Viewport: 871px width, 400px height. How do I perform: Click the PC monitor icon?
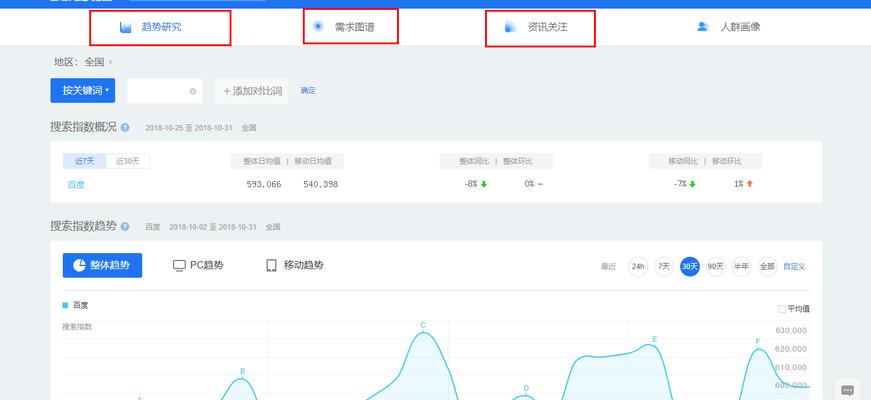pyautogui.click(x=179, y=266)
